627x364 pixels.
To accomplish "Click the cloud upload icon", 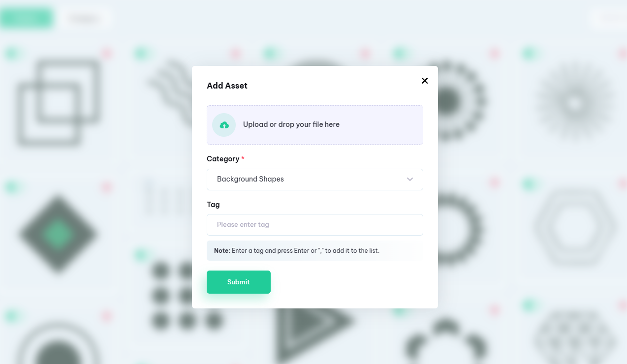I will point(224,125).
